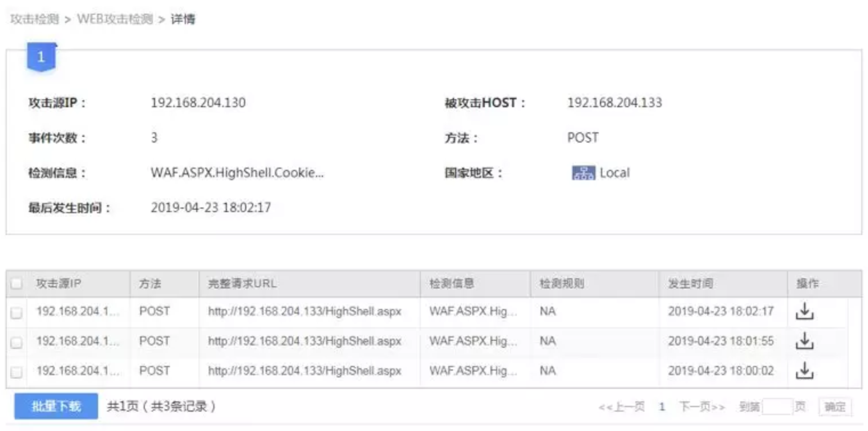Click truncated WAF.ASPX.HighShell.Cookie detection info
Viewport: 868px width, 431px height.
click(237, 173)
